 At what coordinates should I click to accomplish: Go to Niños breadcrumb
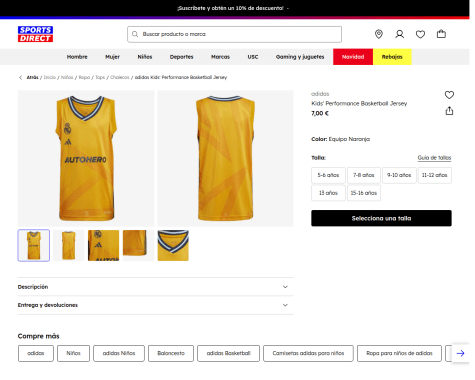point(67,77)
